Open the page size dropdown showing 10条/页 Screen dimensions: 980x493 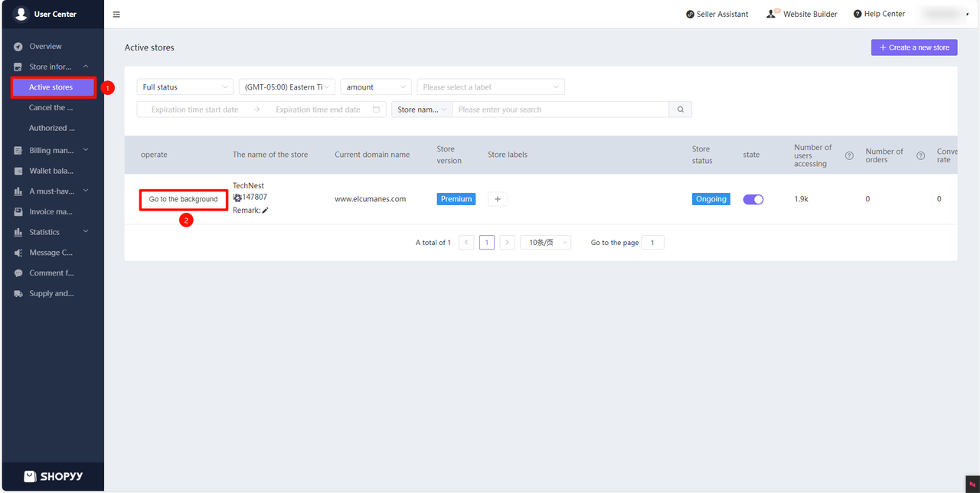(545, 242)
